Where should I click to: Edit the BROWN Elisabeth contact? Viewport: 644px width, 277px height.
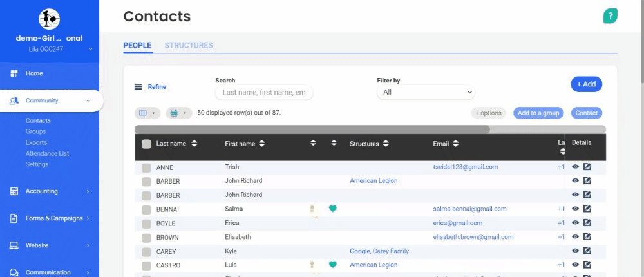tap(587, 236)
